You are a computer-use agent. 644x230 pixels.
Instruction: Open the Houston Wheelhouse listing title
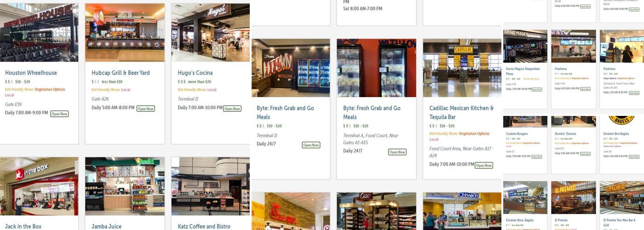click(x=31, y=73)
